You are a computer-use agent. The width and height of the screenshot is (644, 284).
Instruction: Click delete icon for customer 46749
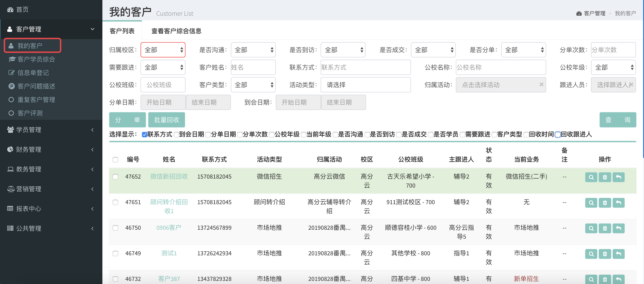[x=604, y=254]
